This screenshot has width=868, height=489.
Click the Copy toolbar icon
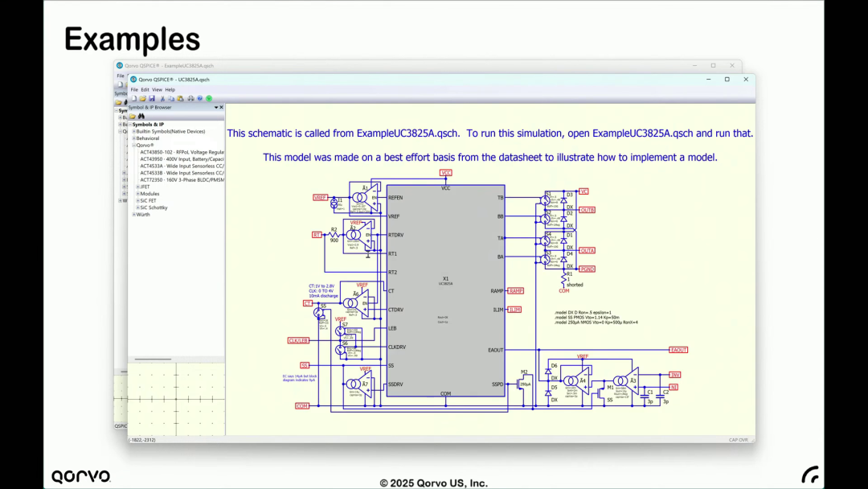click(171, 99)
